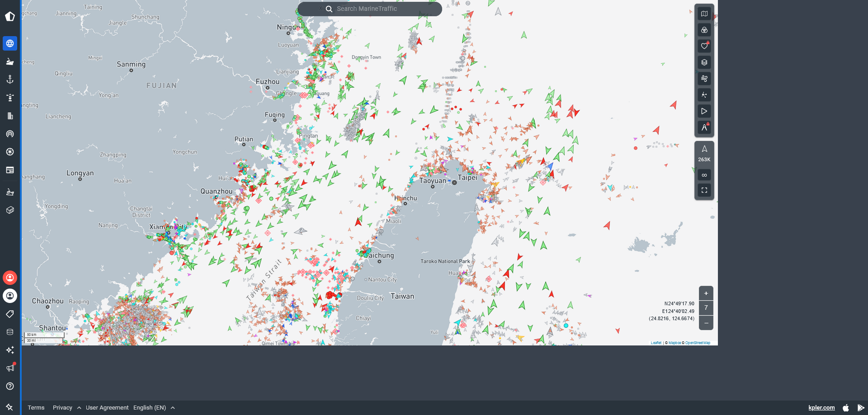Open the voyage planner ship icon

(10, 192)
